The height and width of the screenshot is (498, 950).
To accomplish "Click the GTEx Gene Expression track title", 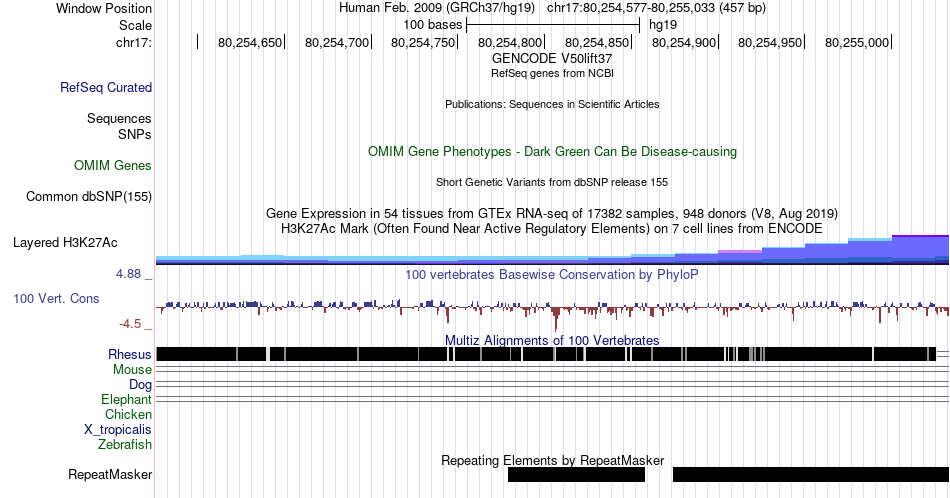I will [x=552, y=213].
